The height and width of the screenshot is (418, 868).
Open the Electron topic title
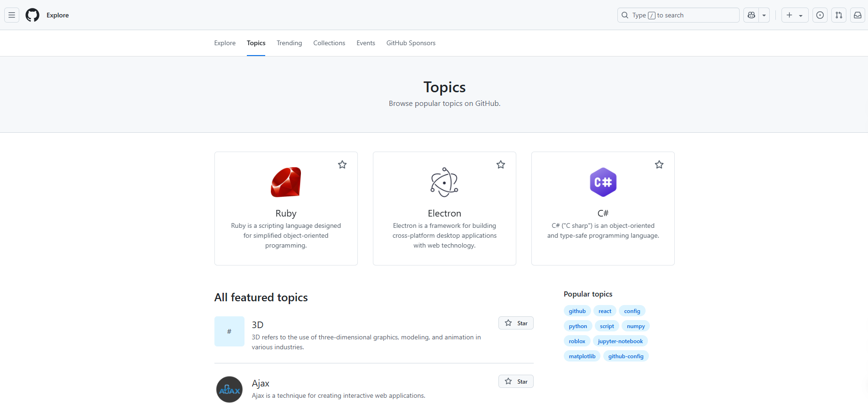(444, 213)
